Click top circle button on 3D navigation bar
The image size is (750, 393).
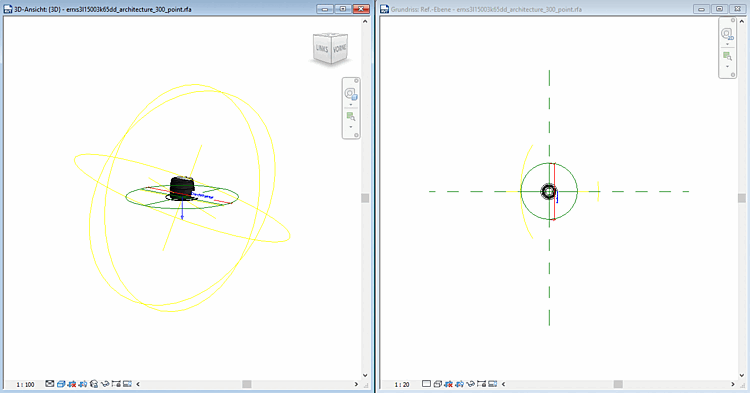point(356,81)
